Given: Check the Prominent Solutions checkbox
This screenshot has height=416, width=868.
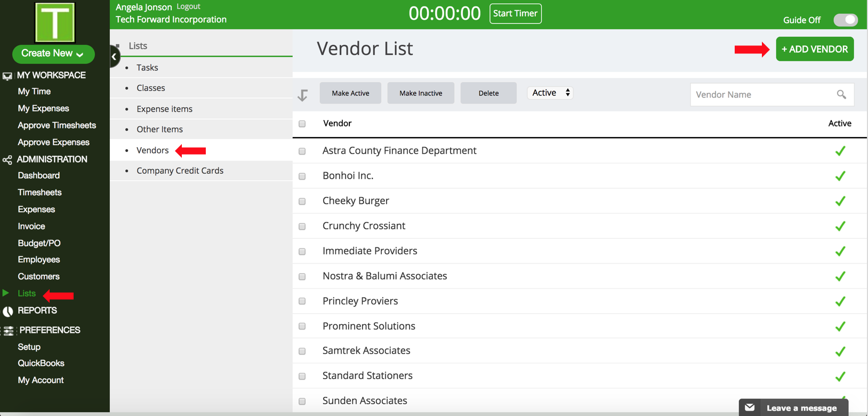Looking at the screenshot, I should (x=302, y=326).
